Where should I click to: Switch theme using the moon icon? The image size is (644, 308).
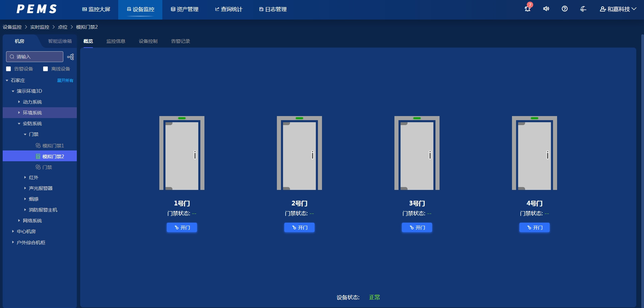(583, 9)
